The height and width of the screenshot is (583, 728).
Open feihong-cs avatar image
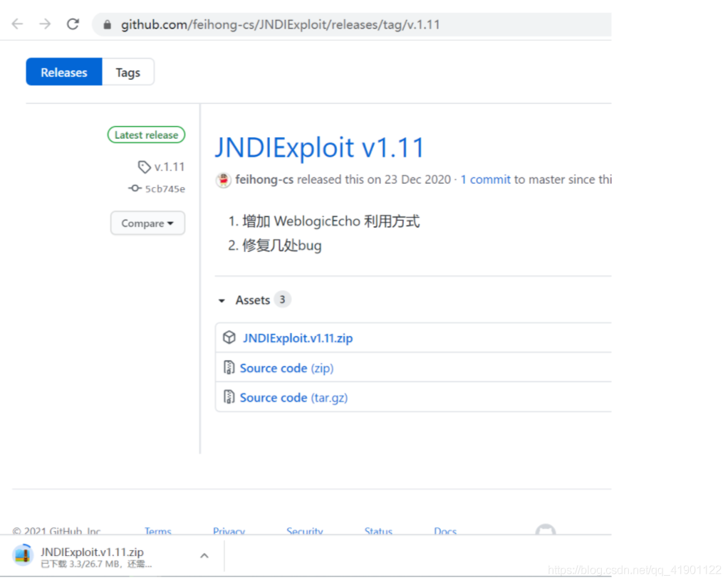224,180
